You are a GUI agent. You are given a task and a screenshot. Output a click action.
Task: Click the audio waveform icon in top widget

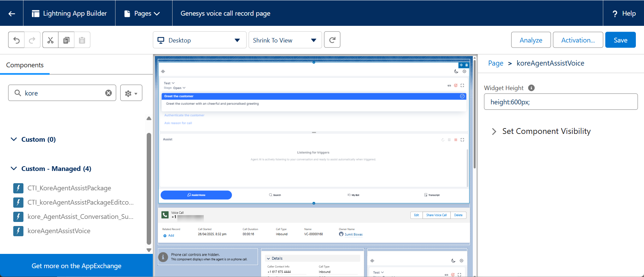pos(163,71)
